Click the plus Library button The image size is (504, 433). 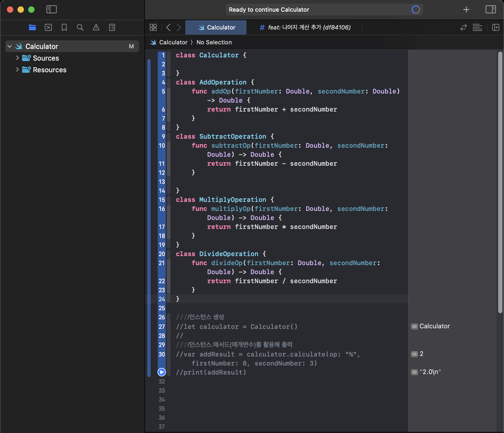point(466,10)
